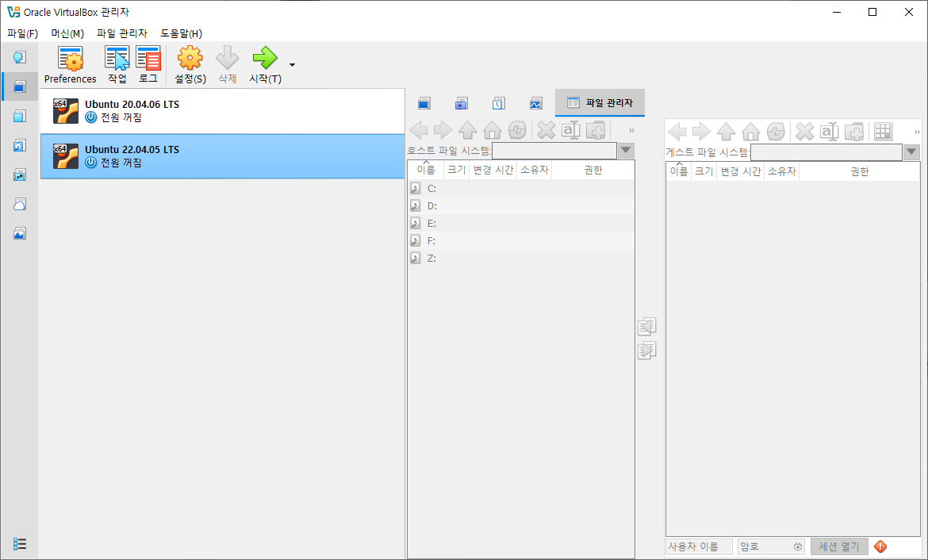
Task: Open the Media sidebar icon
Action: 20,146
